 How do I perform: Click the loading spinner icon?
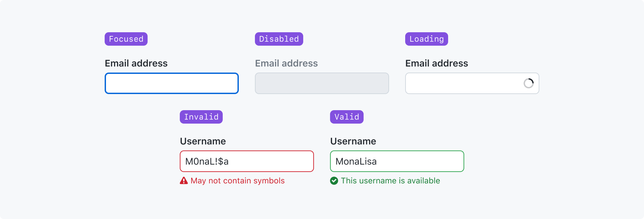pyautogui.click(x=528, y=83)
